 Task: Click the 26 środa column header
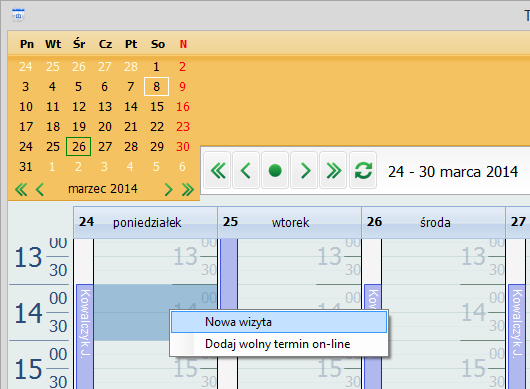coord(433,222)
